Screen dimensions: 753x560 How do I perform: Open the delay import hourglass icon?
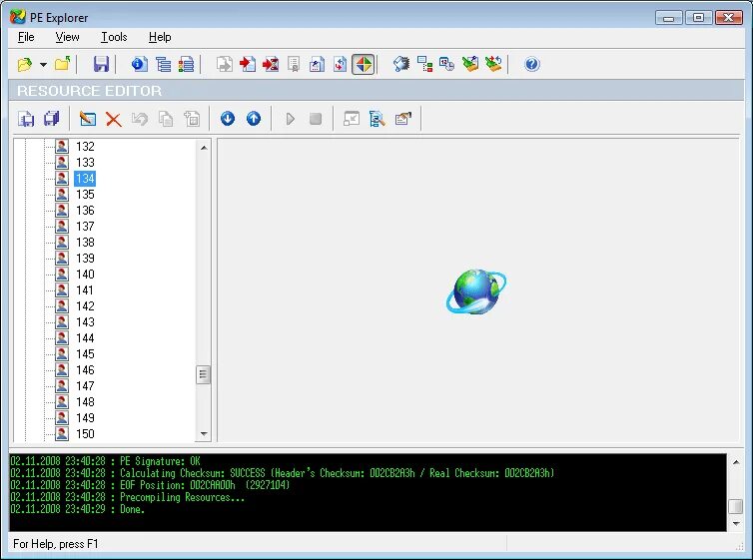point(271,64)
